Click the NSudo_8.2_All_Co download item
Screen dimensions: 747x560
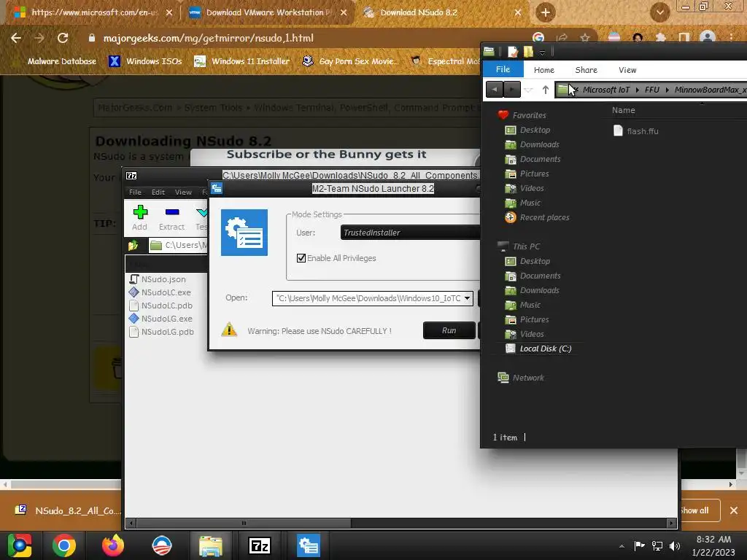(66, 510)
